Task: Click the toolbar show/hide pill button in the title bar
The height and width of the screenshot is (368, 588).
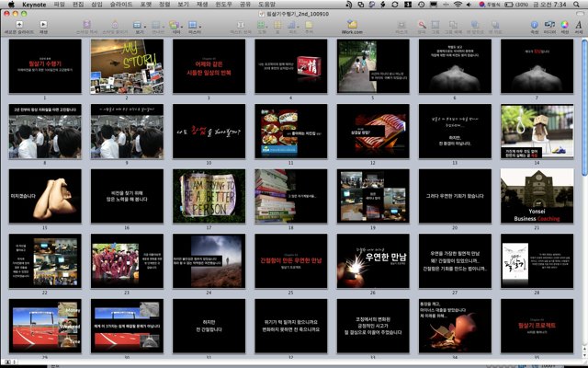Action: (580, 14)
